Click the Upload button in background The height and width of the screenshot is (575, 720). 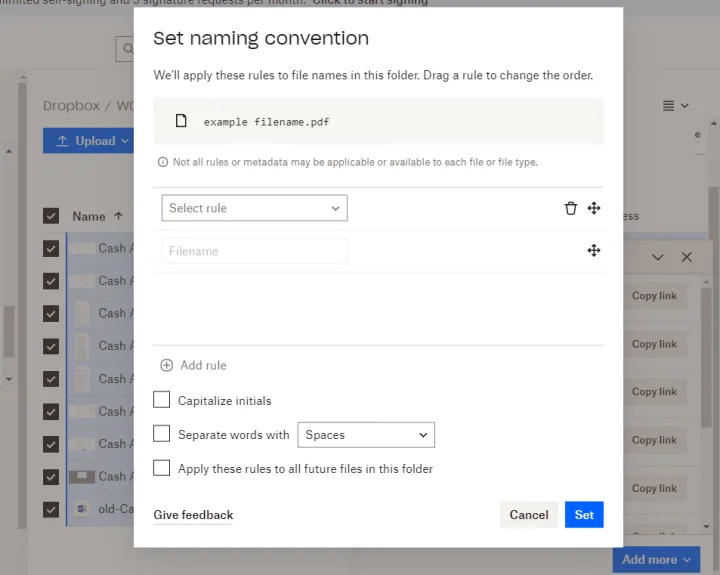[87, 141]
